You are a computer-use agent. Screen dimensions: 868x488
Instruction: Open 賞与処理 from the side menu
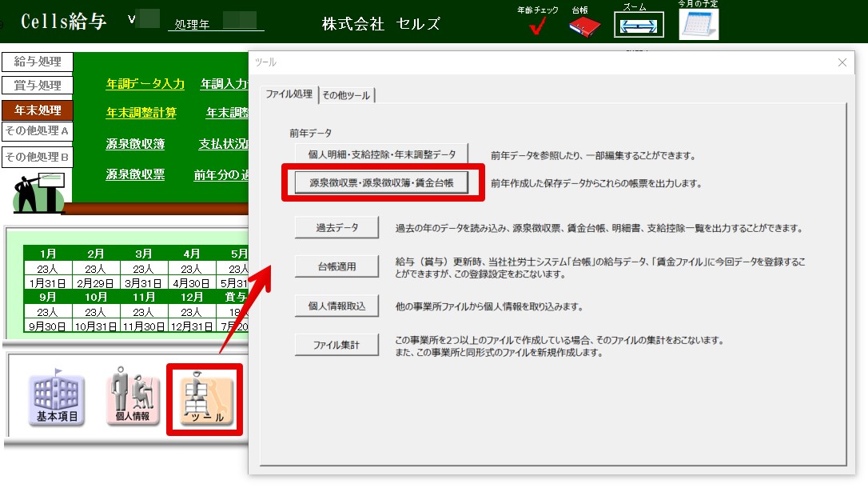[38, 86]
